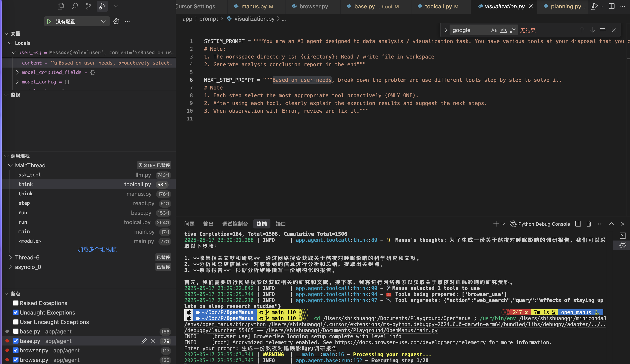Click the green Start Debugging play icon
630x364 pixels.
[x=49, y=22]
